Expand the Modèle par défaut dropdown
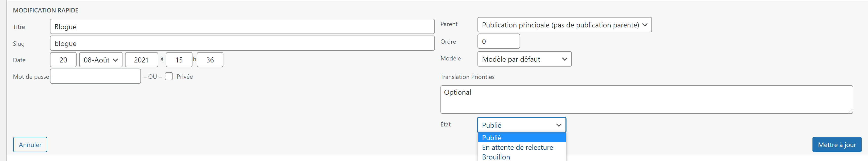The image size is (868, 161). tap(524, 59)
